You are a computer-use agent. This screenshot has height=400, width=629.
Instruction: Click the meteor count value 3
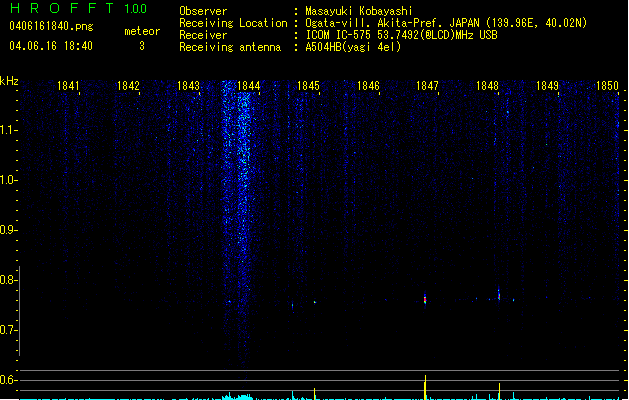pos(142,46)
